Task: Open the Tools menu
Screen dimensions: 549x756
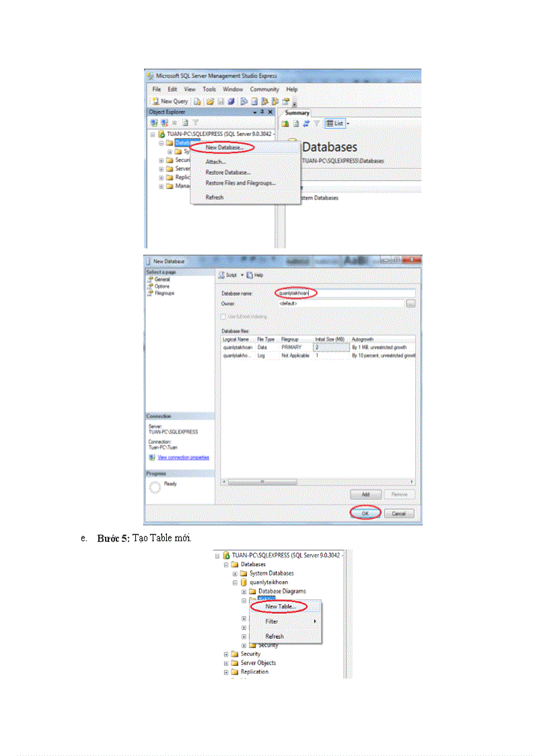Action: (209, 89)
